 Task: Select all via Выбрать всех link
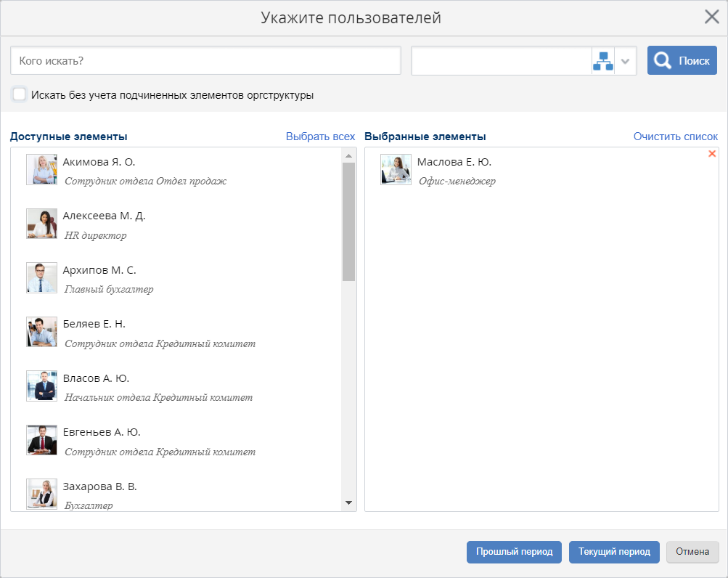click(320, 137)
